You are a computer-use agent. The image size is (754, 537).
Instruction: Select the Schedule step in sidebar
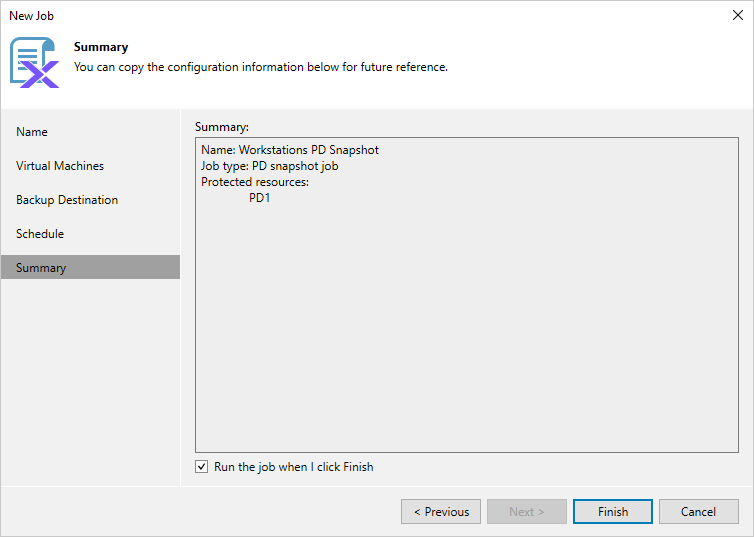point(40,234)
